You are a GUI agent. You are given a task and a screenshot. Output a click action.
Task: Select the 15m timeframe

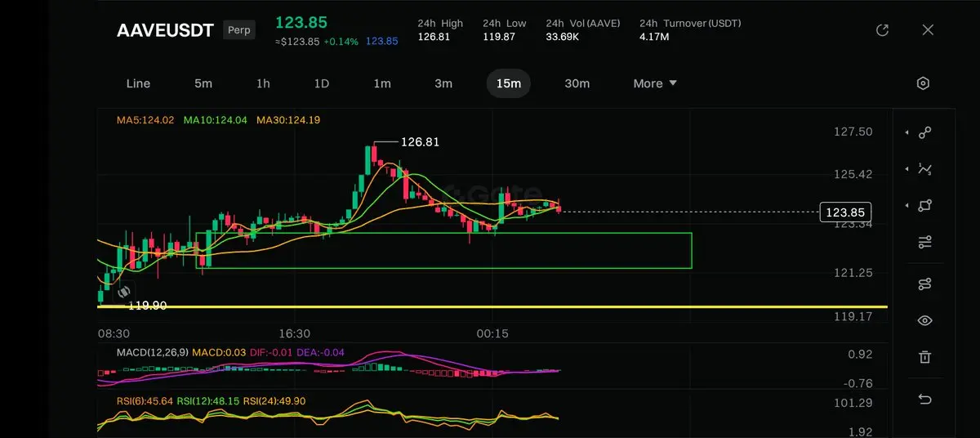coord(509,83)
